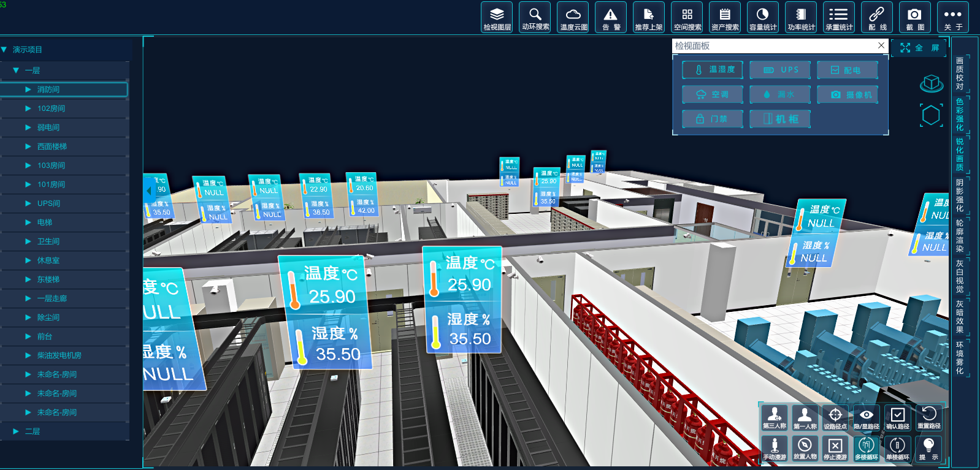Viewport: 980px width, 470px height.
Task: Select 色彩强化 in the right sidebar
Action: tap(960, 115)
